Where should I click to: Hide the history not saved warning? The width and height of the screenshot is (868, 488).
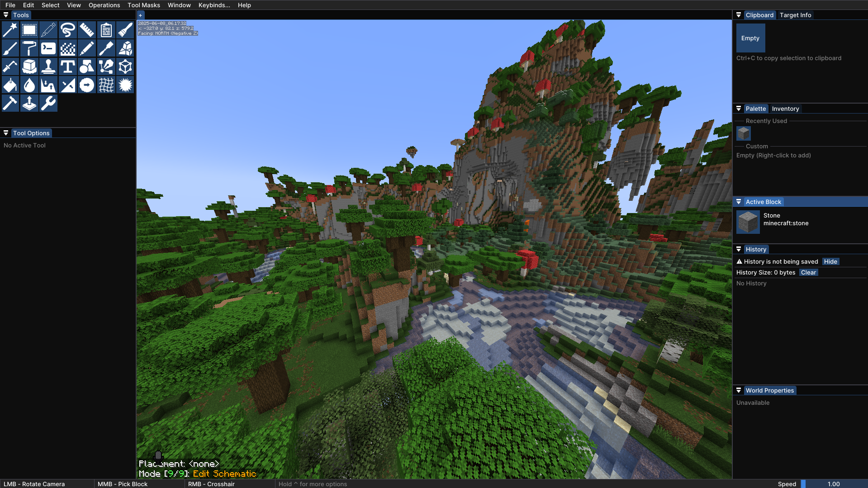click(x=830, y=261)
